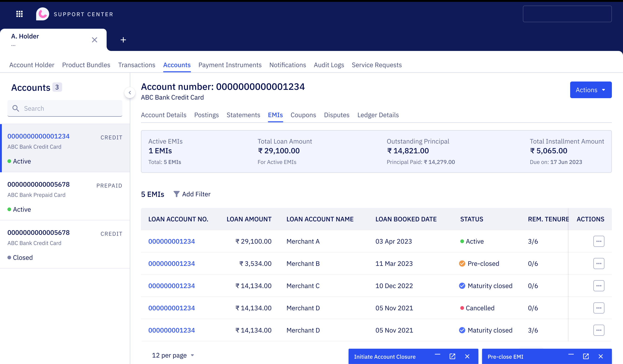Go to the Transactions tab
The height and width of the screenshot is (364, 623).
tap(137, 65)
